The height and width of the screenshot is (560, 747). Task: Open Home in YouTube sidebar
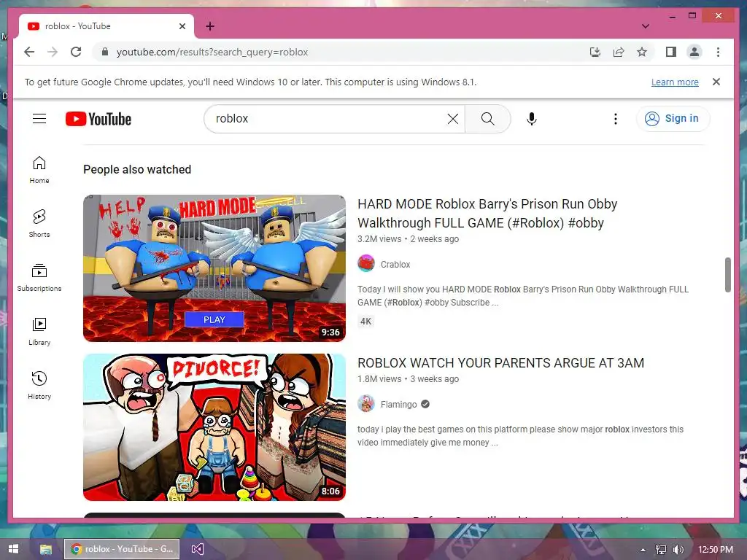coord(39,170)
